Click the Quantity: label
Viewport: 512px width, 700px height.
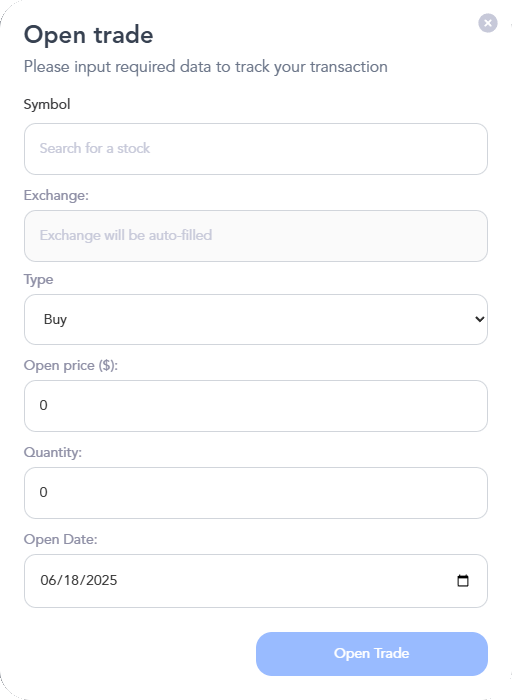pos(53,452)
